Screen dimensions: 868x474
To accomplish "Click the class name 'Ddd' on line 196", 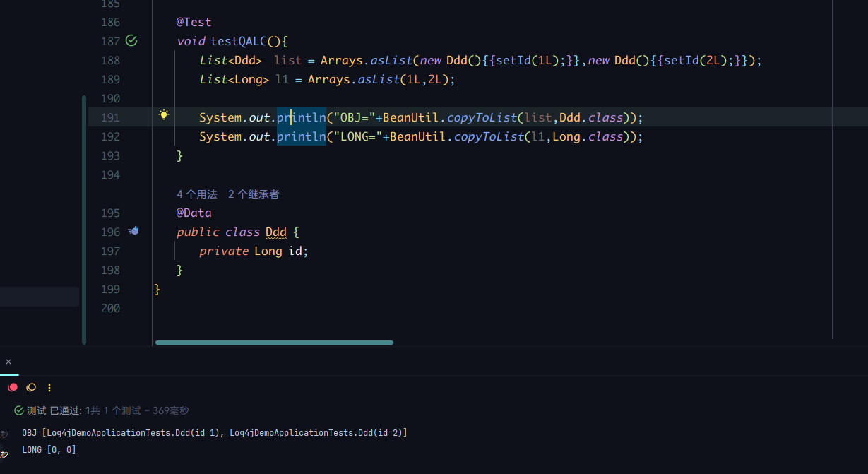I will pyautogui.click(x=276, y=232).
